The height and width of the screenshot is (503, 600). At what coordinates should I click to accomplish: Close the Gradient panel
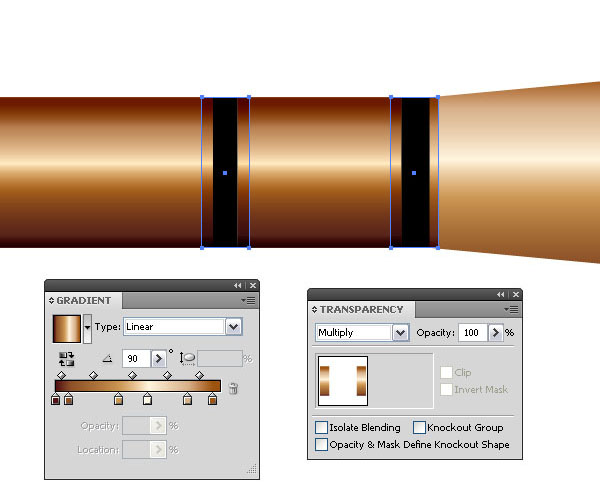tap(253, 285)
